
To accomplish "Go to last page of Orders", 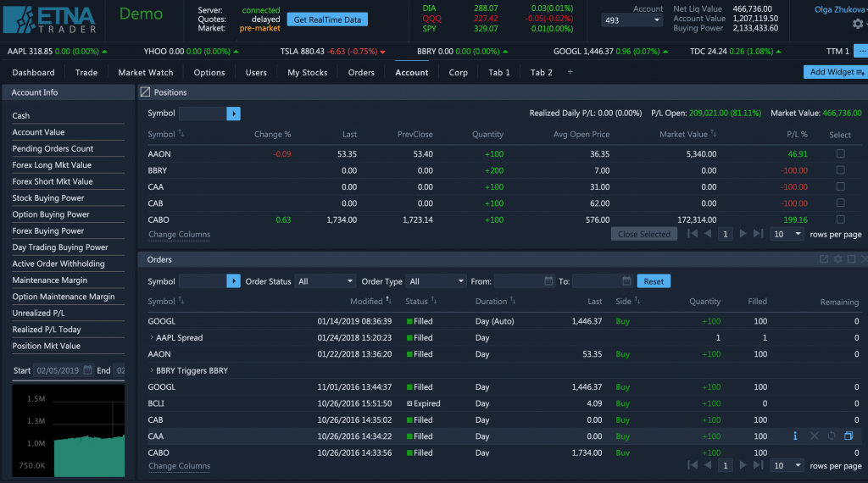I will coord(759,465).
